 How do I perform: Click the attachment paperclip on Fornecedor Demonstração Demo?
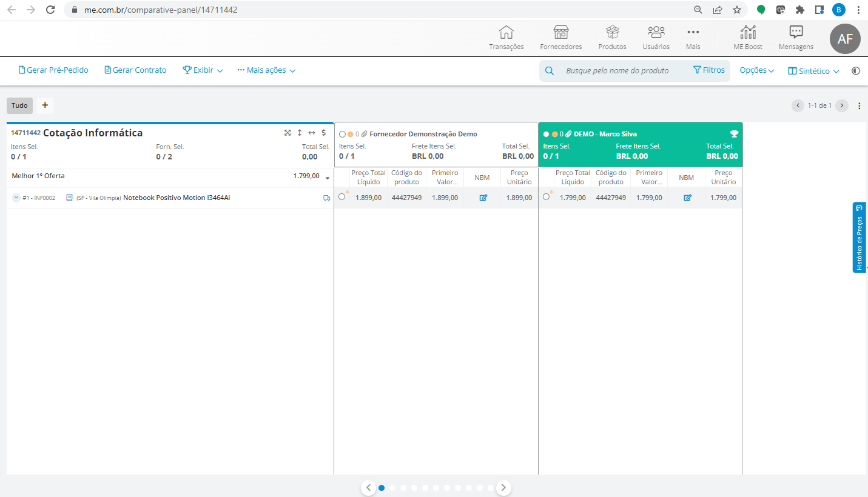pos(364,134)
